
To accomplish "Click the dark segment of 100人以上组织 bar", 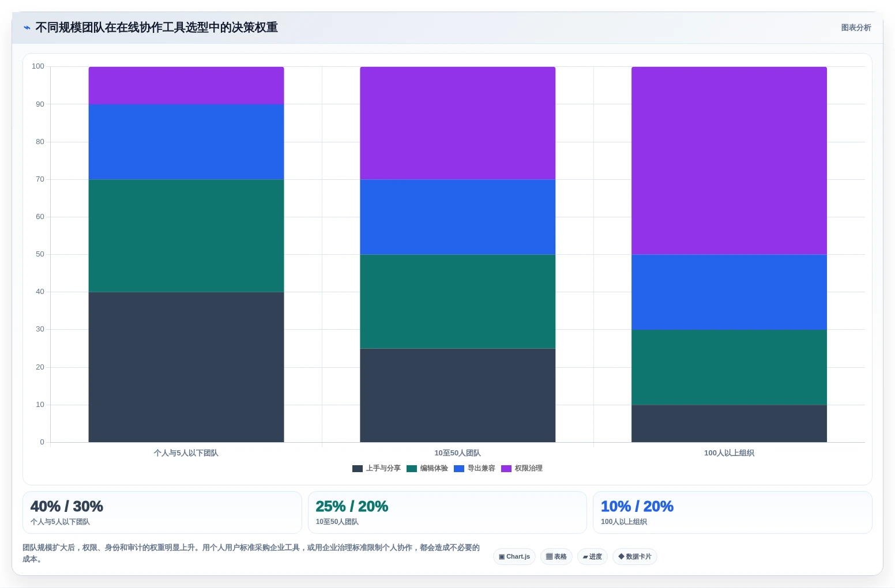I will click(729, 424).
